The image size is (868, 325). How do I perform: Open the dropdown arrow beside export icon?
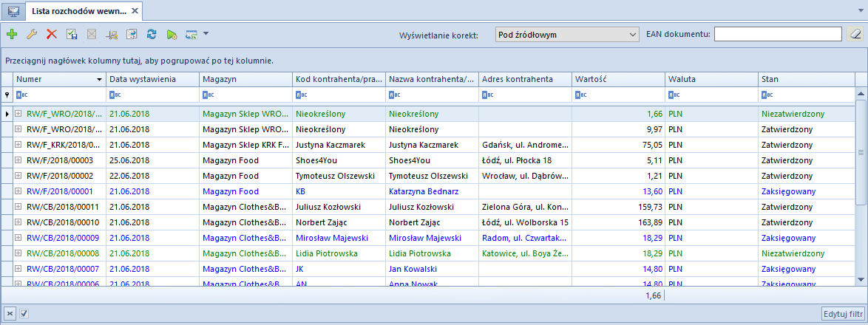(x=206, y=34)
